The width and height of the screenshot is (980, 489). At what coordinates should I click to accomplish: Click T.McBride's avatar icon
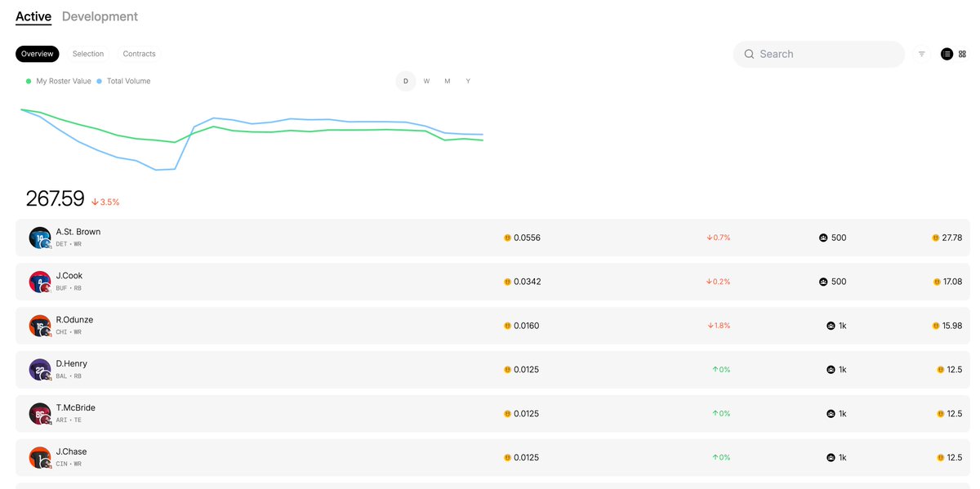tap(40, 414)
